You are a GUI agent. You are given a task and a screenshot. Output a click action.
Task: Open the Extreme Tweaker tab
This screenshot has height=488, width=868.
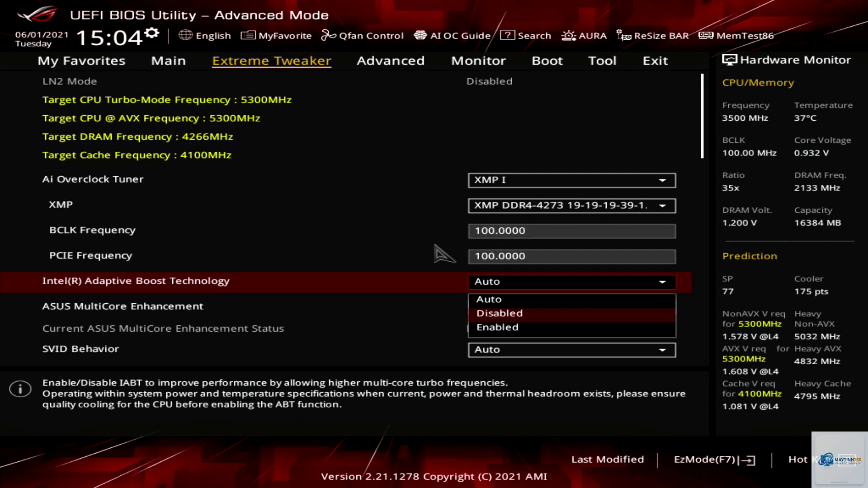[x=272, y=61]
